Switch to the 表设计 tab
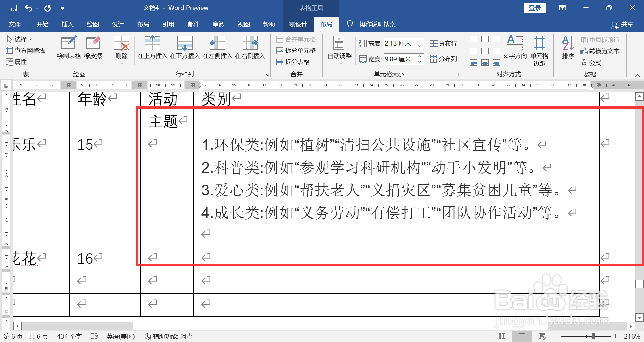The image size is (644, 342). (298, 24)
